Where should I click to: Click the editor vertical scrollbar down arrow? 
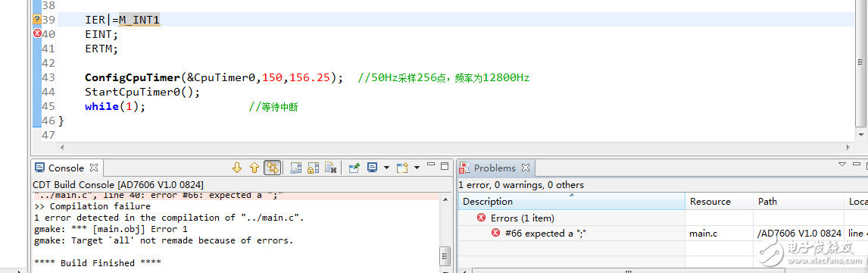[862, 134]
